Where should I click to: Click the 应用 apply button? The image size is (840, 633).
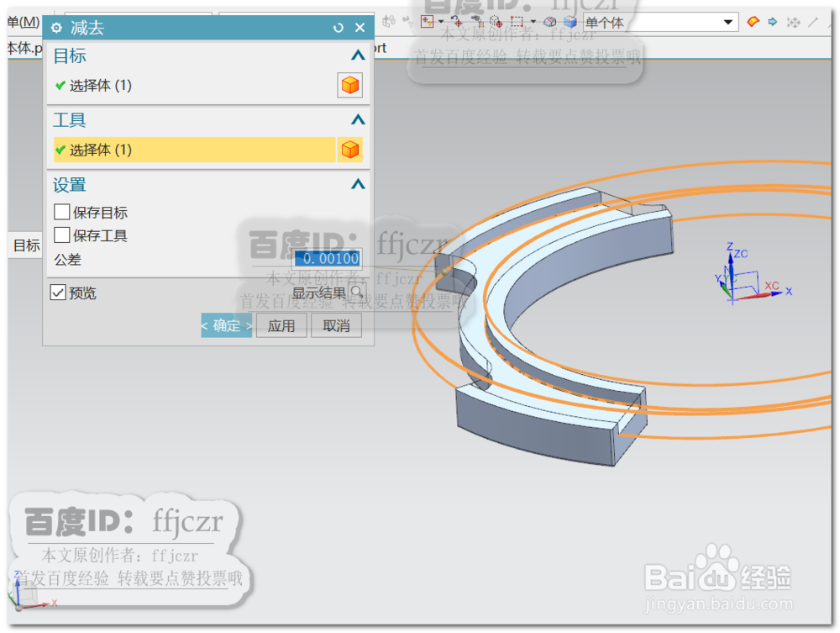(281, 325)
